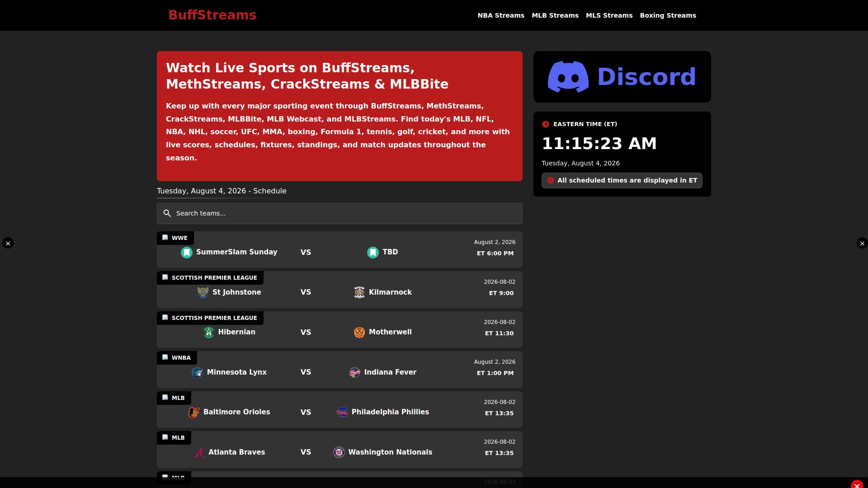
Task: Click the ET 9:00 kickoff time
Action: (501, 293)
